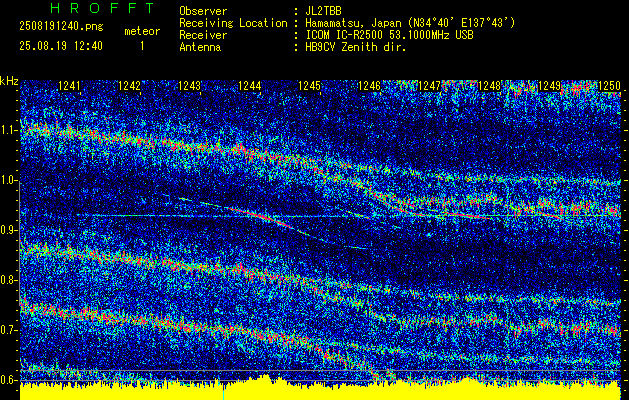Click the 1.0 frequency axis label
The image size is (629, 400).
point(9,181)
